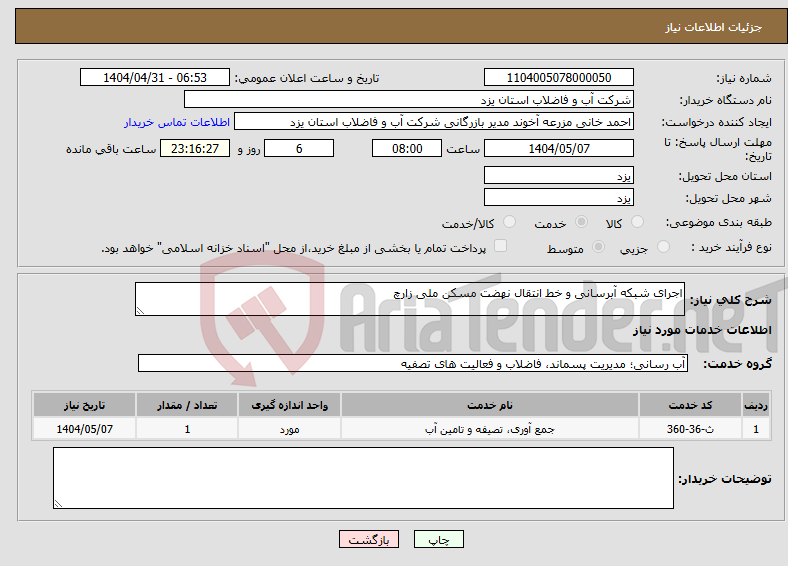Image resolution: width=788 pixels, height=566 pixels.
Task: Click the کد خدمت column header
Action: click(x=691, y=405)
